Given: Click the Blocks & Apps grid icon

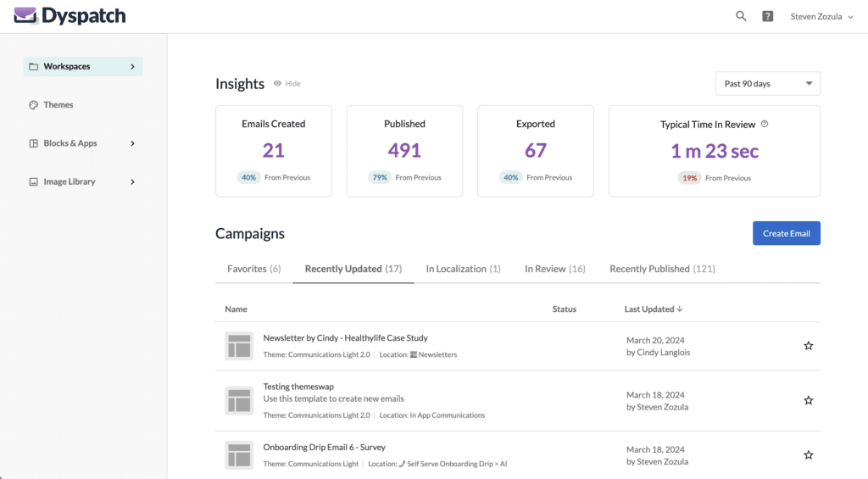Looking at the screenshot, I should coord(34,143).
